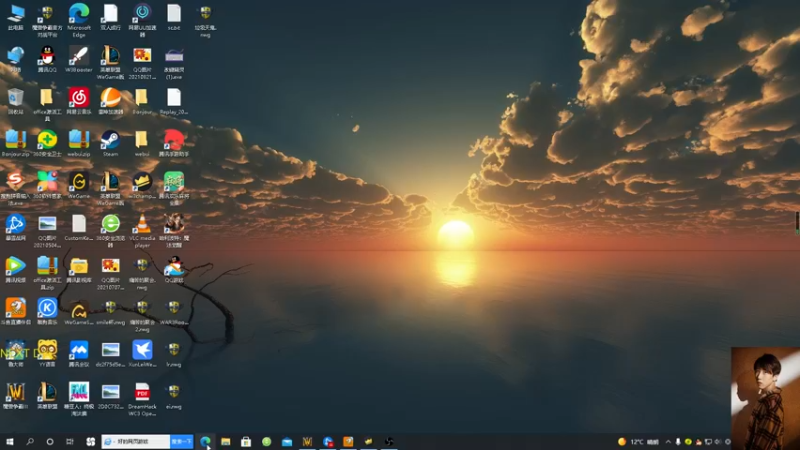Launch VLC media player shortcut
Screen dimensions: 800x450
pyautogui.click(x=142, y=231)
